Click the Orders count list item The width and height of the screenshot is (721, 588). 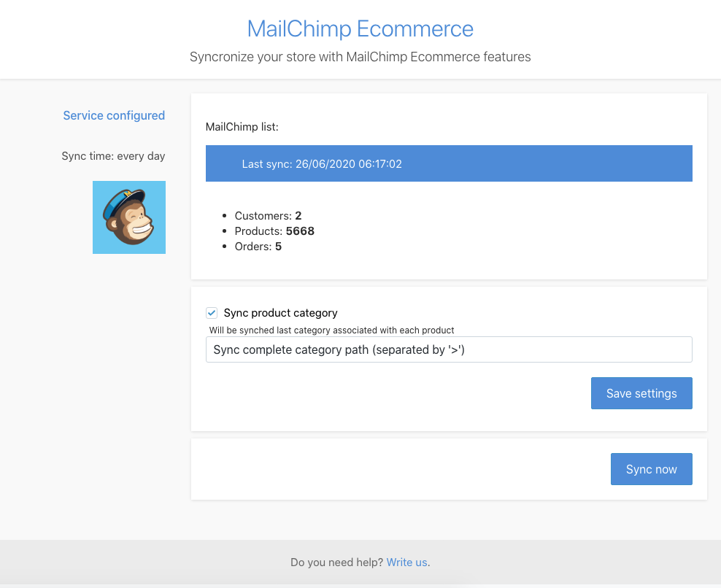coord(258,247)
